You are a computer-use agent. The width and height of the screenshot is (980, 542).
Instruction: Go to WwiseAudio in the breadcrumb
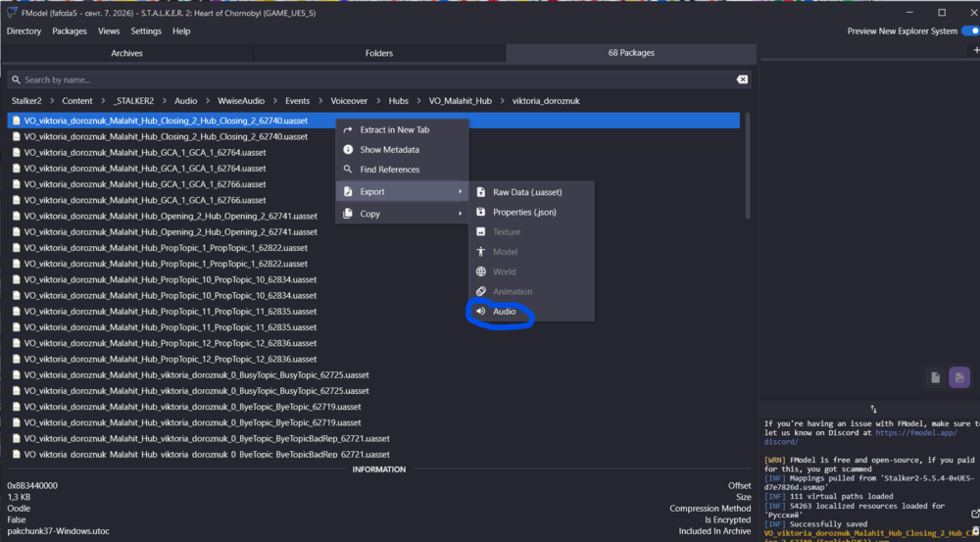[x=241, y=101]
